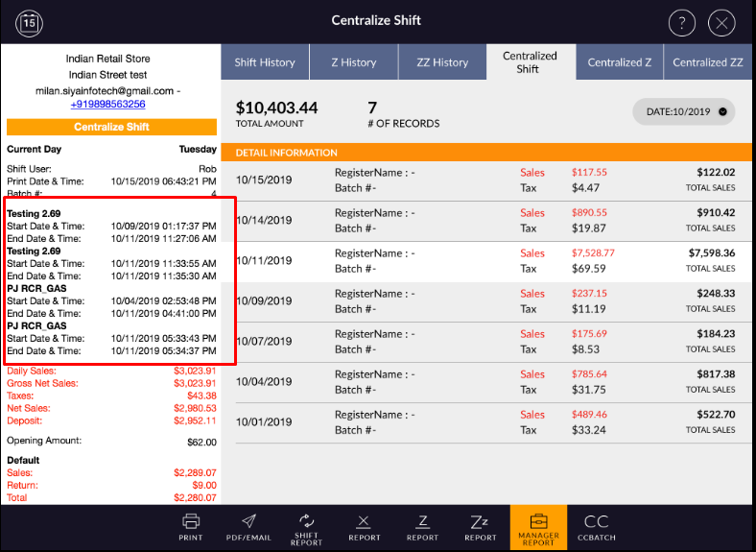Click the calendar icon in top-left corner
The width and height of the screenshot is (756, 552).
pos(30,22)
